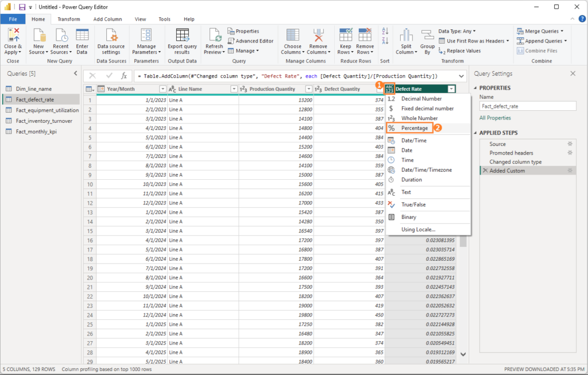Click Close & Apply icon

(13, 35)
